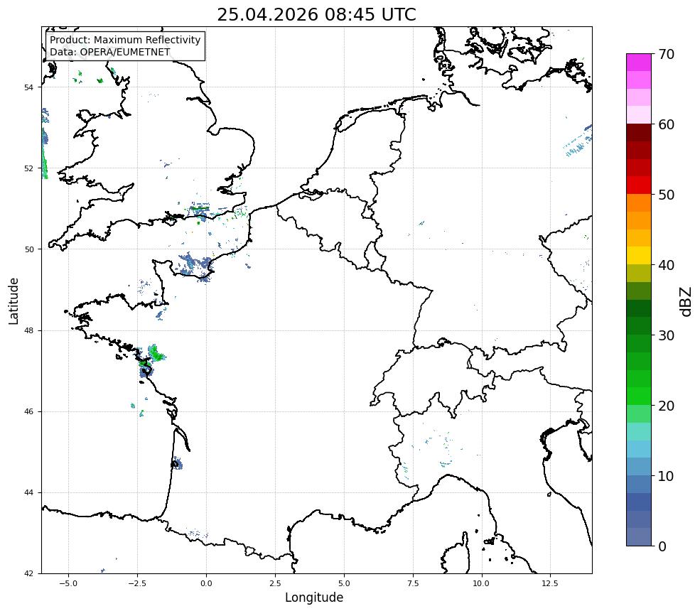Screen dimensions: 700x611
Task: Click the 48 latitude tick label
Action: tap(28, 330)
